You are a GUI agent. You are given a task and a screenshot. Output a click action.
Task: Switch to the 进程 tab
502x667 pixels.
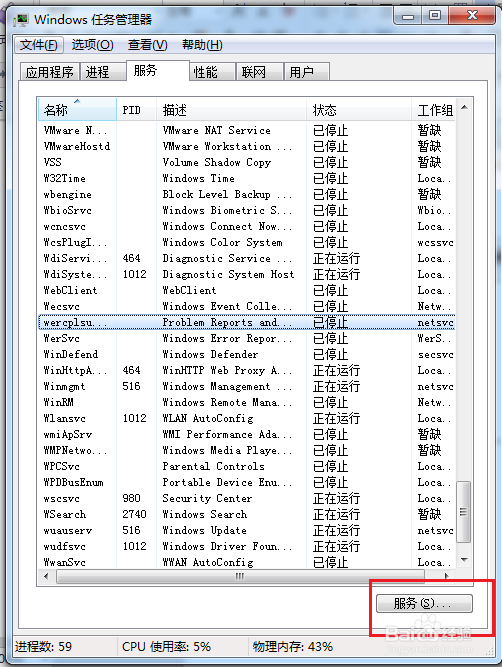pos(103,72)
